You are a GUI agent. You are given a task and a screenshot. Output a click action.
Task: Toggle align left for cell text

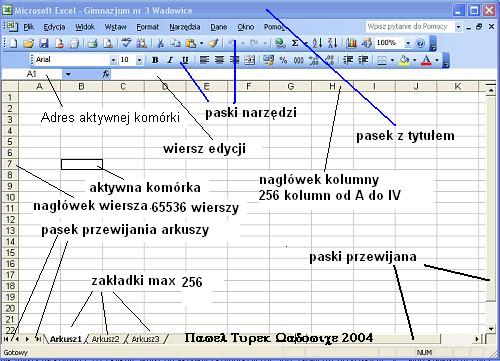click(x=204, y=60)
